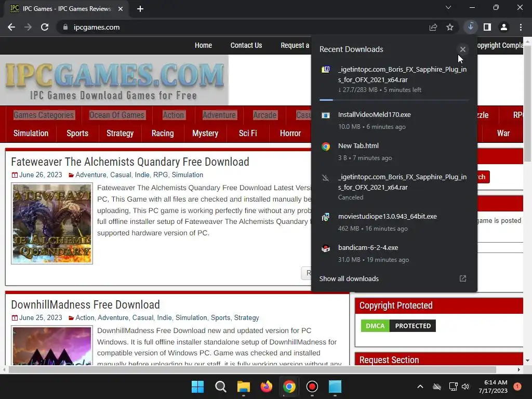Open the Mystery category

click(x=205, y=134)
